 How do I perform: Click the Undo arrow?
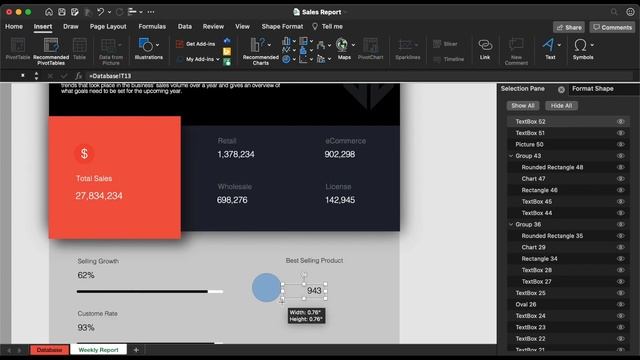pos(100,12)
